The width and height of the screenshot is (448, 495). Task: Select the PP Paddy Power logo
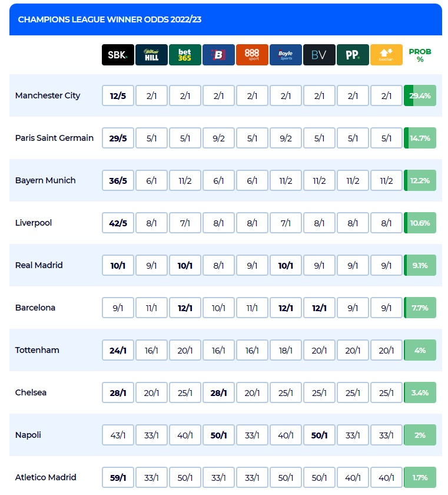(x=353, y=55)
